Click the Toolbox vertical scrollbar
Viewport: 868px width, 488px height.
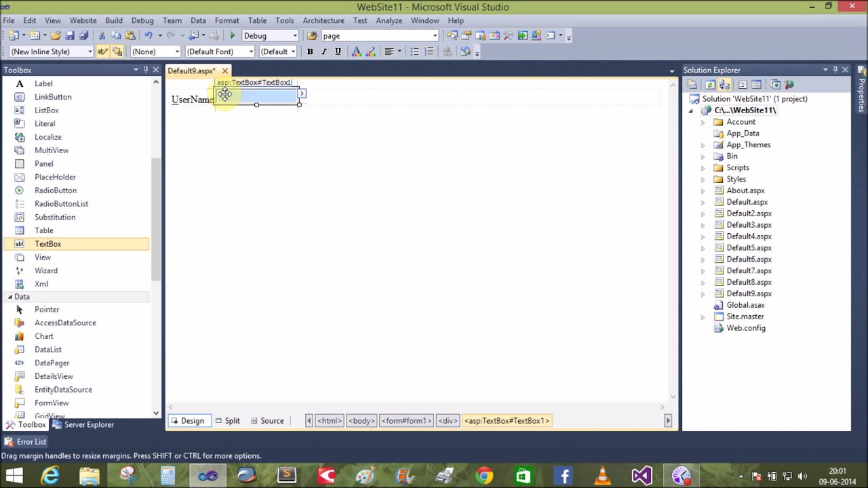[x=156, y=220]
